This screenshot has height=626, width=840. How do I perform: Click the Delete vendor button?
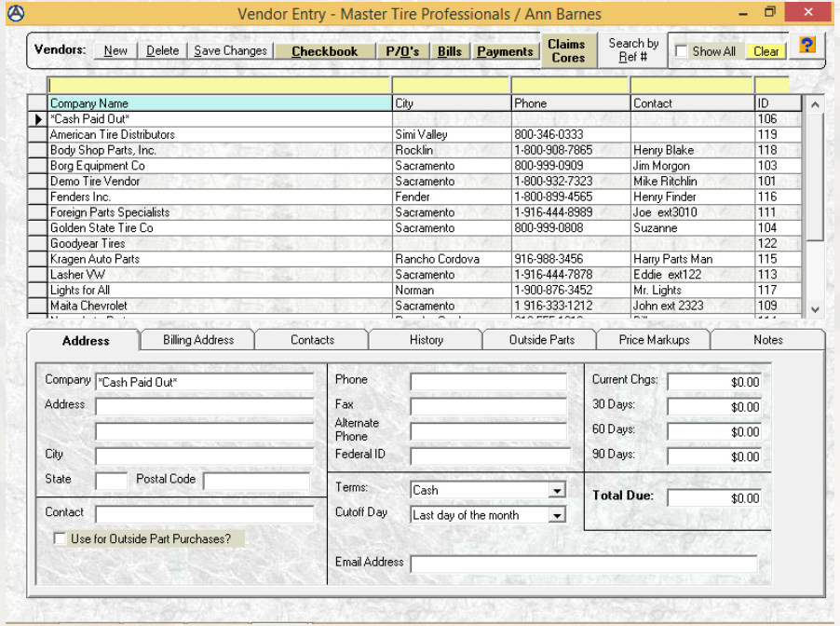[162, 51]
